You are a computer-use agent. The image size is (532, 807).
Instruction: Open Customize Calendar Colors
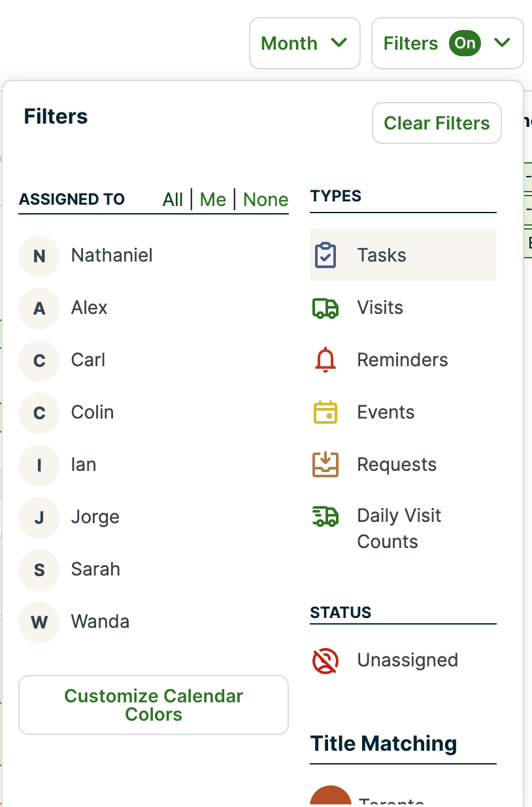[154, 705]
